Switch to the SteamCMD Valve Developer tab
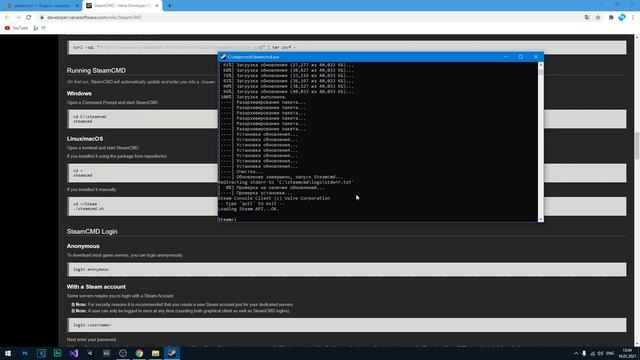 tap(122, 6)
